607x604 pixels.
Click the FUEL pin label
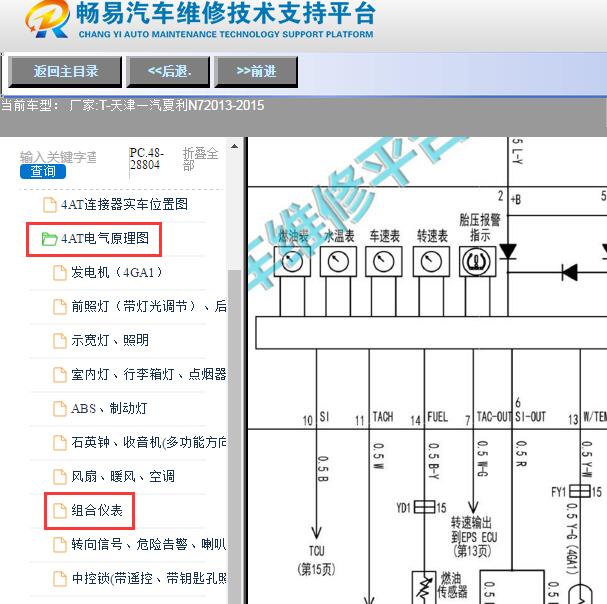pos(437,417)
